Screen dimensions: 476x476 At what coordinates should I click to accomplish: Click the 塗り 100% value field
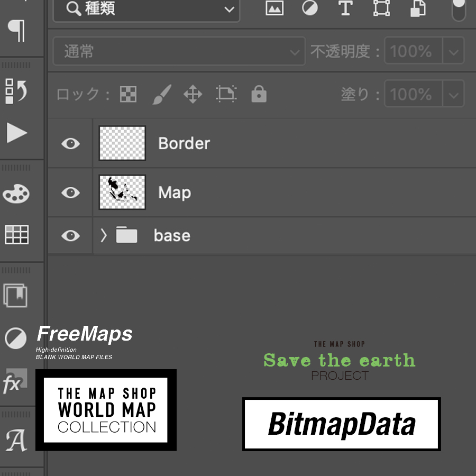tap(414, 94)
